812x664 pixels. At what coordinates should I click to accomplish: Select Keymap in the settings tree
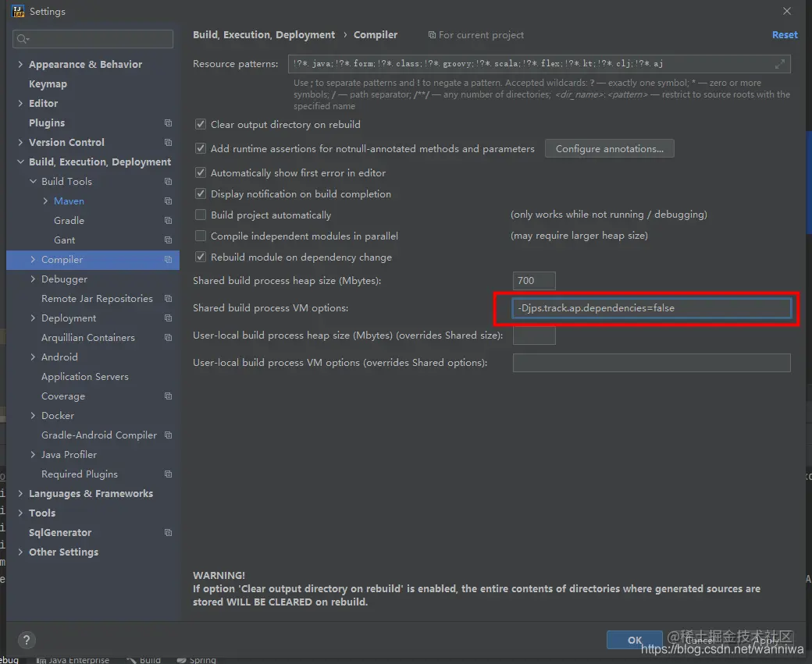click(48, 83)
